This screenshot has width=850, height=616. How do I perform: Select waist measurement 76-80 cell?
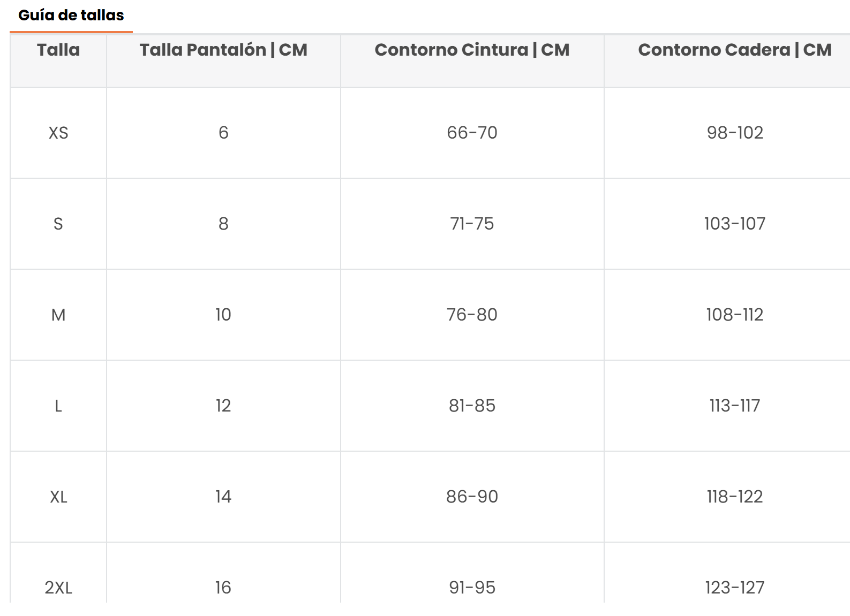472,315
